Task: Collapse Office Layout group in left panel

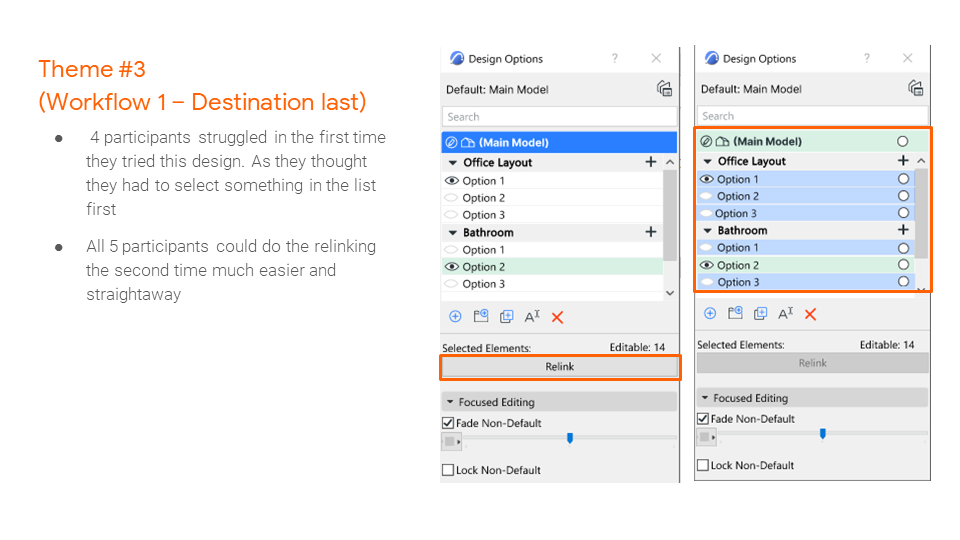Action: (x=453, y=162)
